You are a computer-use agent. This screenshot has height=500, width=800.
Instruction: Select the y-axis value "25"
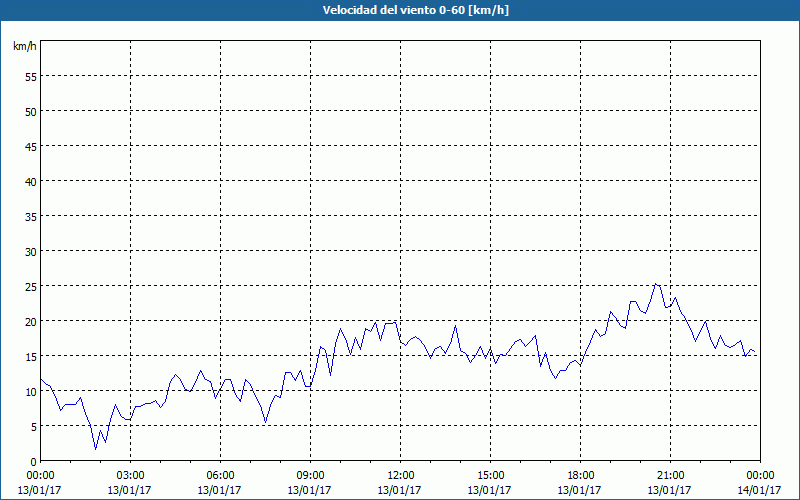point(31,286)
